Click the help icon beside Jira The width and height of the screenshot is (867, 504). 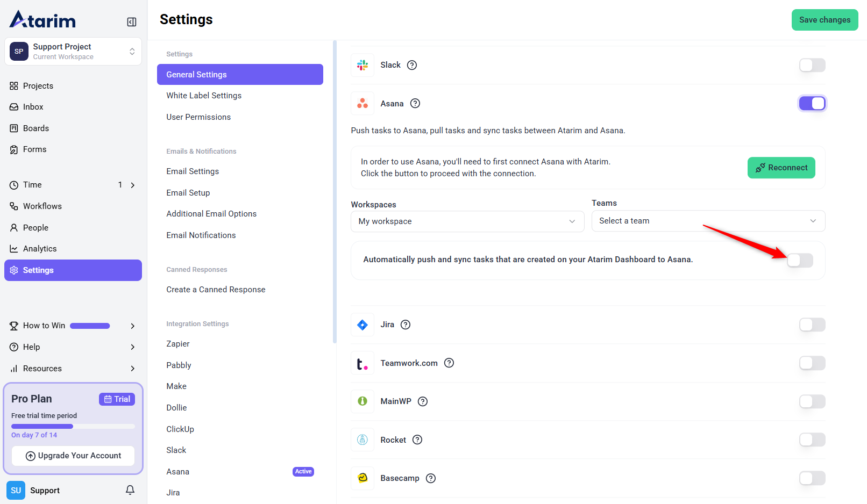point(406,325)
